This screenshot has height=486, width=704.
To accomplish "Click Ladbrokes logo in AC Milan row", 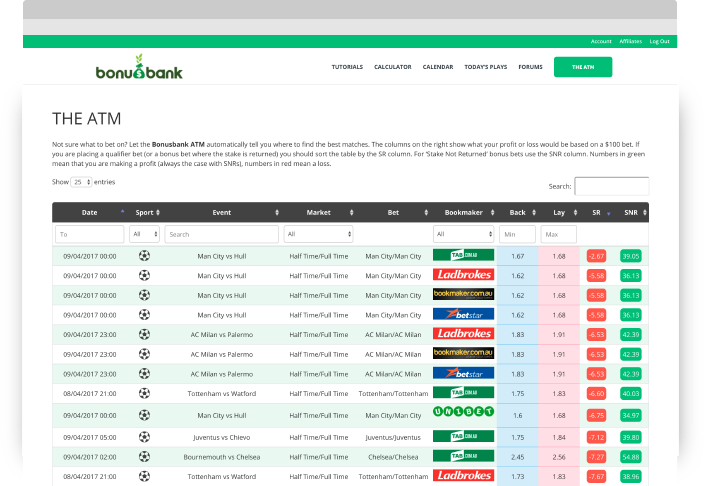I will (x=463, y=333).
